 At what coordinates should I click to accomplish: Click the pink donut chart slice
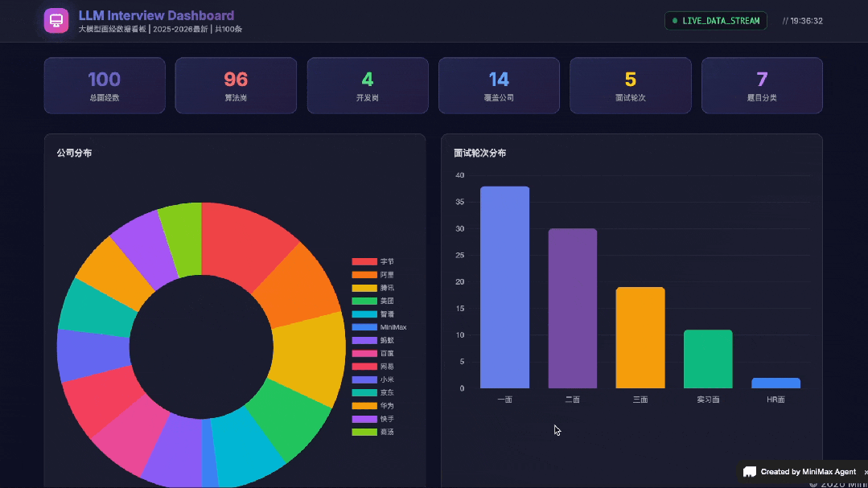[129, 437]
